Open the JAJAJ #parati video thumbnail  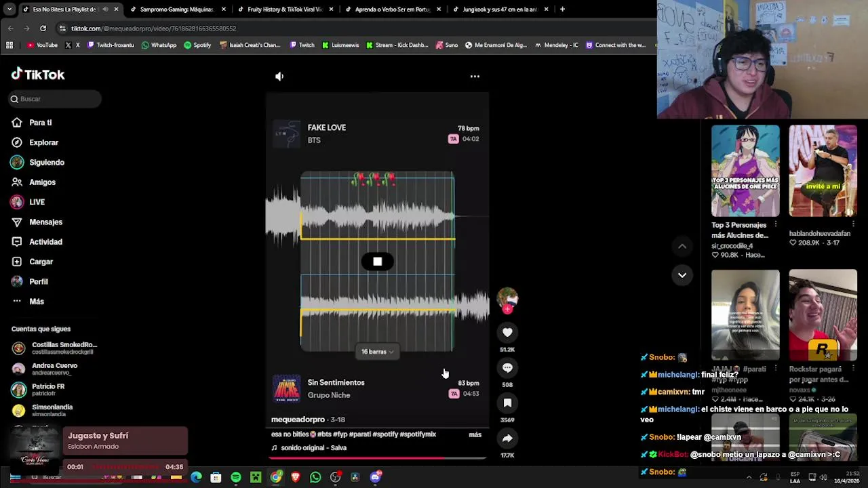745,315
